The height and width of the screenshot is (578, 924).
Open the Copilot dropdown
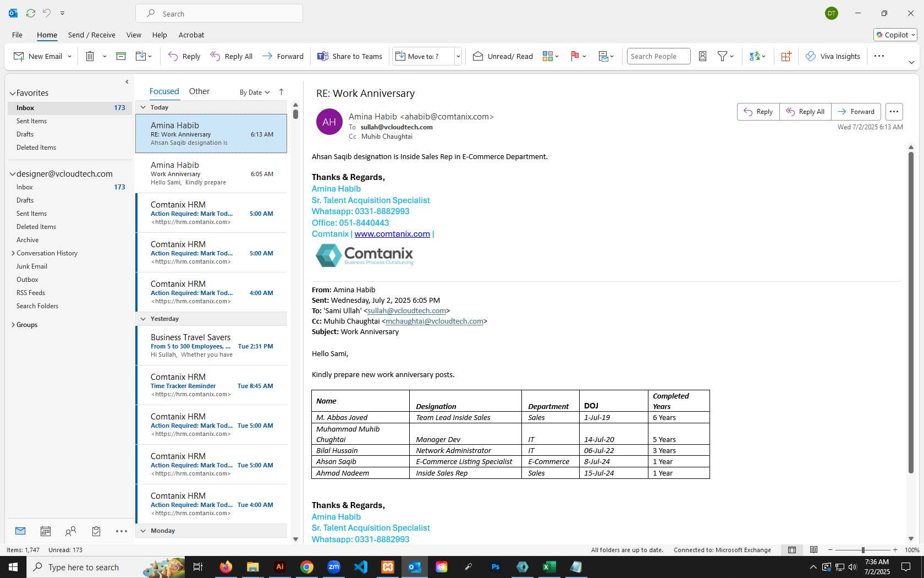(x=895, y=35)
